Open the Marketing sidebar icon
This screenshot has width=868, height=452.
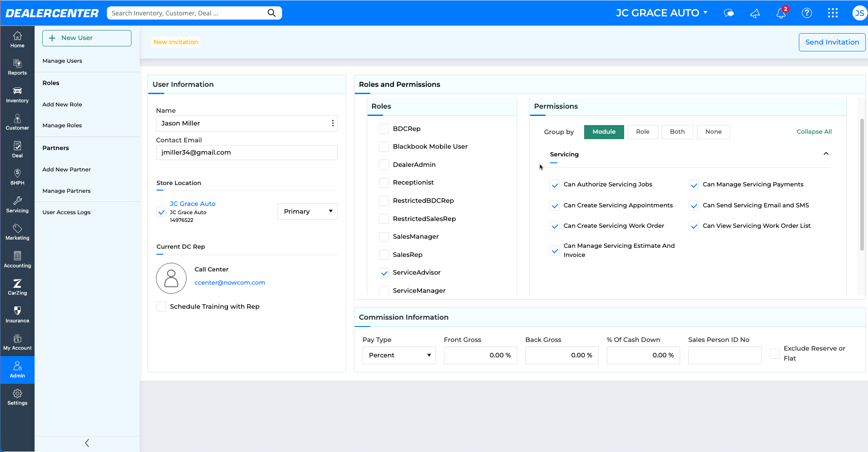point(17,232)
